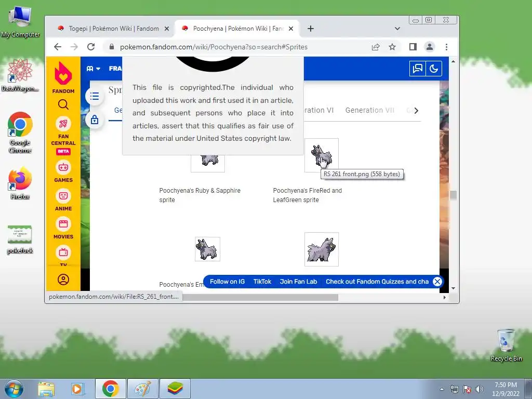
Task: Open user profile icon in sidebar
Action: coord(63,279)
